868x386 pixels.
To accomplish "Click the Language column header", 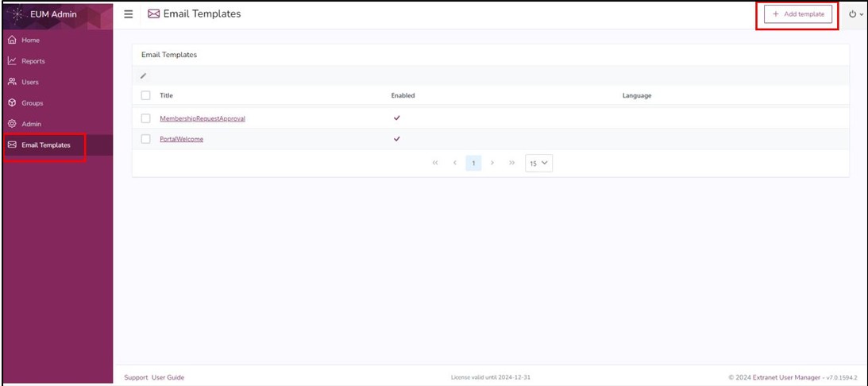I will pyautogui.click(x=637, y=95).
